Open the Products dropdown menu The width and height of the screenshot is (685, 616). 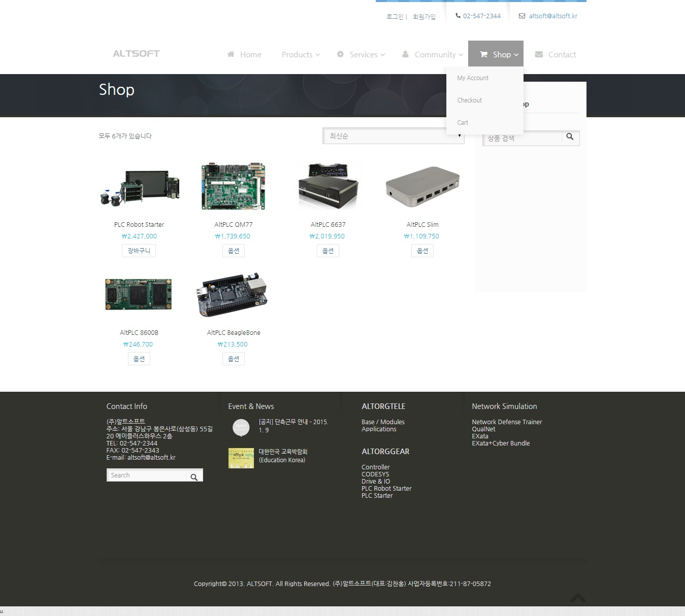click(x=301, y=54)
